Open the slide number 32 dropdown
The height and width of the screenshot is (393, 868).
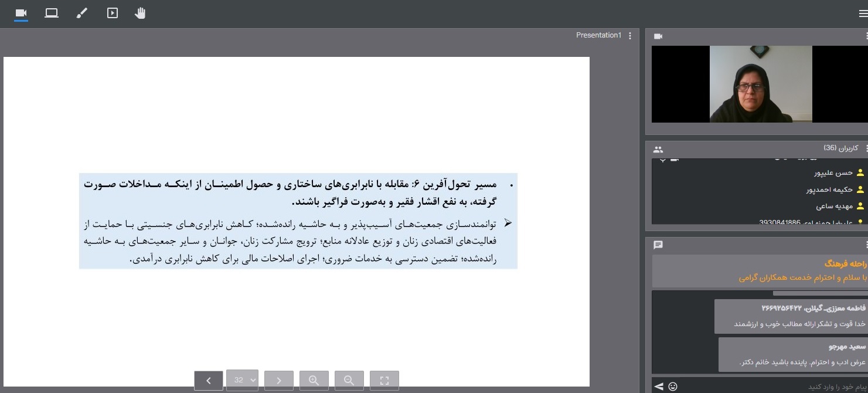(x=242, y=380)
